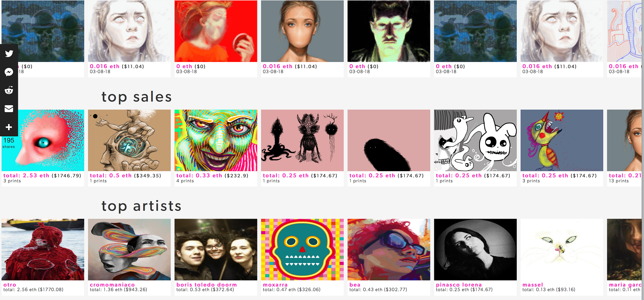Viewport: 644px width, 300px height.
Task: Visit boris toledo doorm artist page
Action: tap(207, 284)
